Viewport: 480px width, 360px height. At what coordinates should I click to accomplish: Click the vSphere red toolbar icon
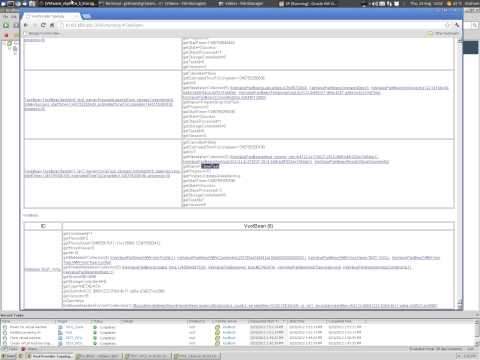[6, 35]
